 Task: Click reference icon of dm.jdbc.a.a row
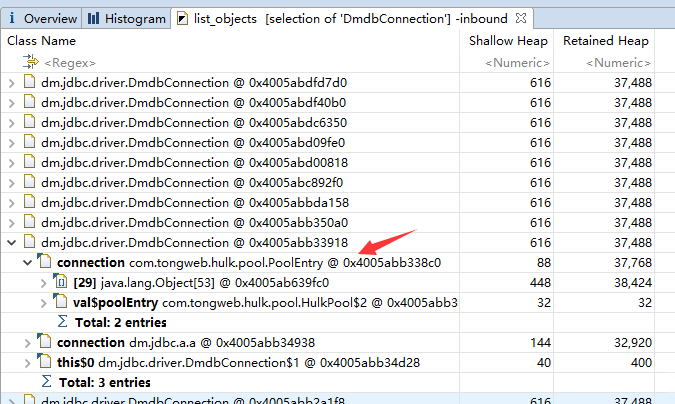[44, 341]
